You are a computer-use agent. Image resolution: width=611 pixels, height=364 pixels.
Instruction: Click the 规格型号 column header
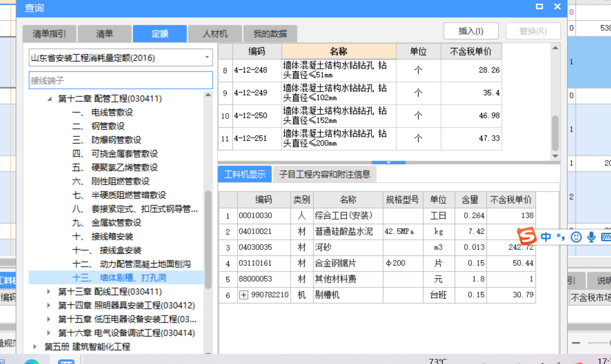coord(403,200)
